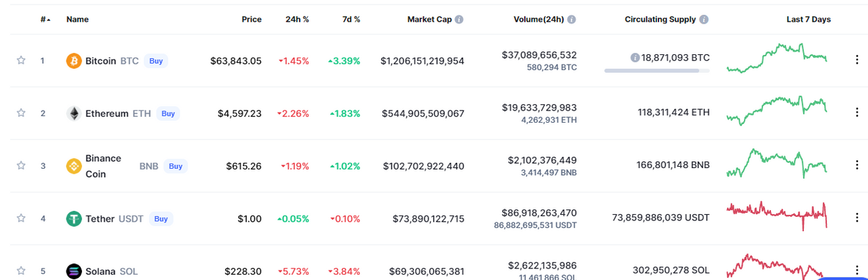Screen dimensions: 868x280
Task: Click the Buy button next to Bitcoin
Action: point(156,61)
